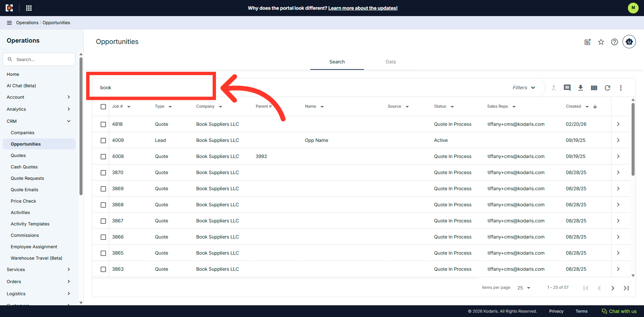The width and height of the screenshot is (644, 317).
Task: Check the box for job 3869
Action: (103, 189)
